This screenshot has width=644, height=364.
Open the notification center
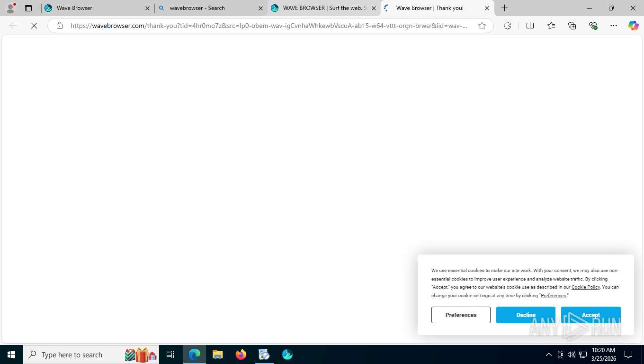(x=629, y=355)
